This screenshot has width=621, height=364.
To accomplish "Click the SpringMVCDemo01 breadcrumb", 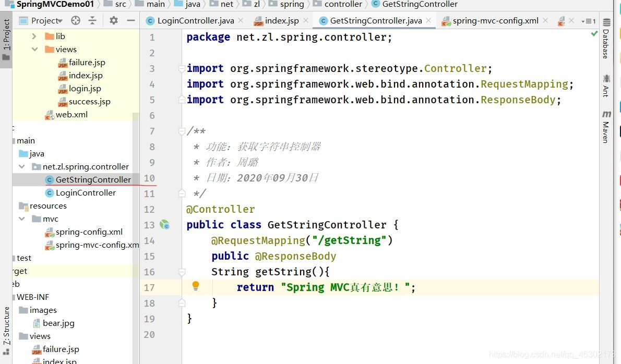I will [50, 4].
